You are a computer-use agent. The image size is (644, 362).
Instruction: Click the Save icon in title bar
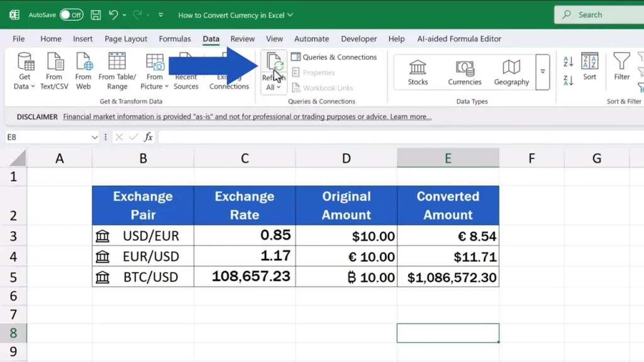[96, 14]
